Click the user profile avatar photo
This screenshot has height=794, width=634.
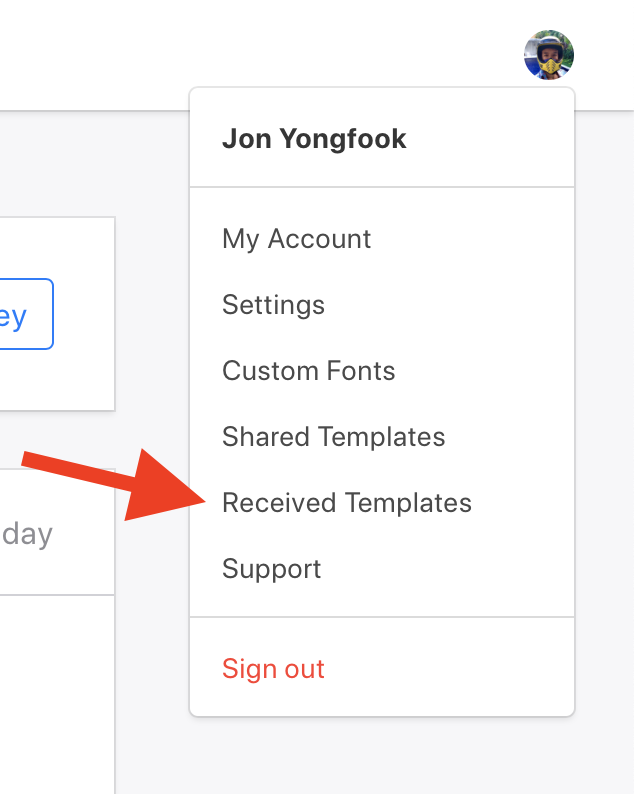549,54
